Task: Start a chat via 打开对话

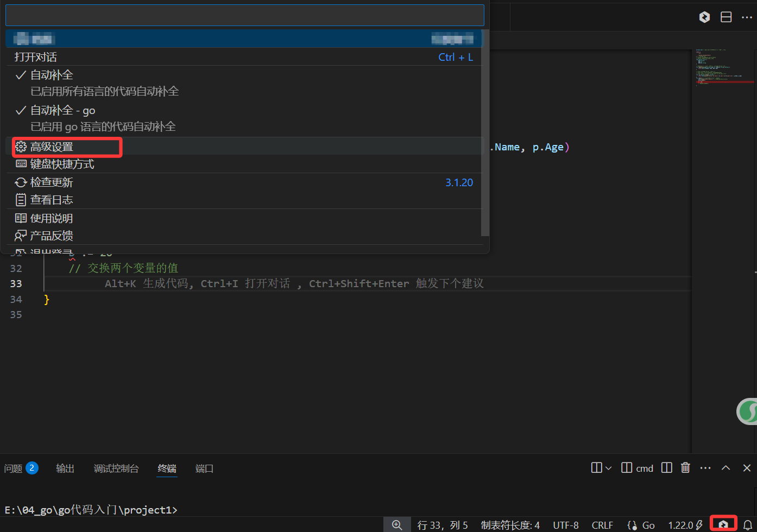Action: coord(35,56)
